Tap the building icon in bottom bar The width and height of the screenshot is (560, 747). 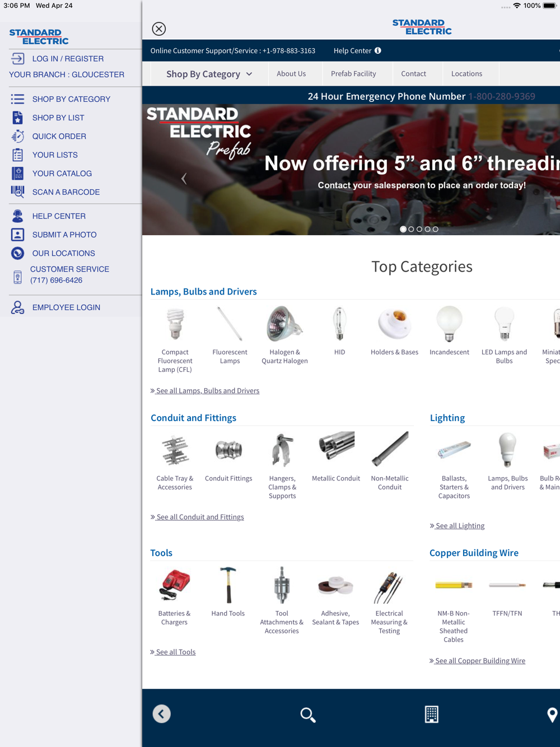(x=431, y=714)
